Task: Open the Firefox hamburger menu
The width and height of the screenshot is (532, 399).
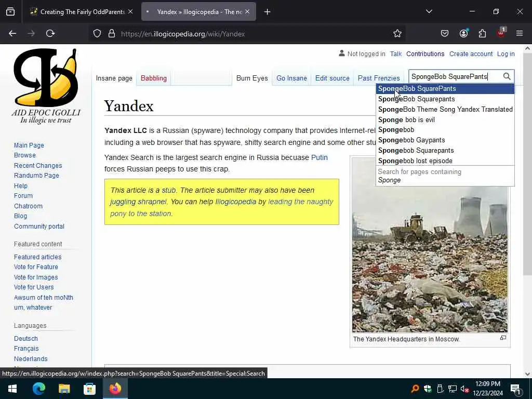Action: (x=520, y=33)
